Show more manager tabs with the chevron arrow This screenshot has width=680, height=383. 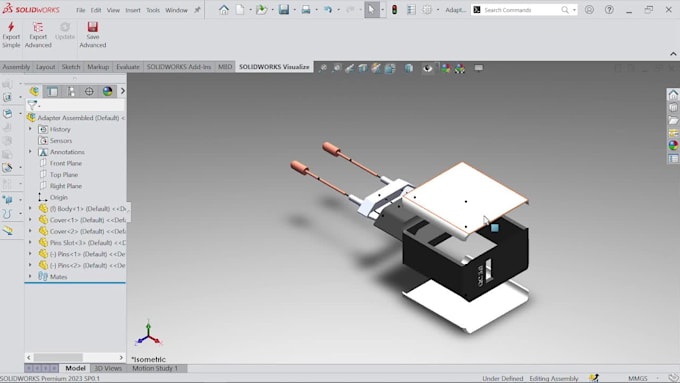click(x=122, y=91)
